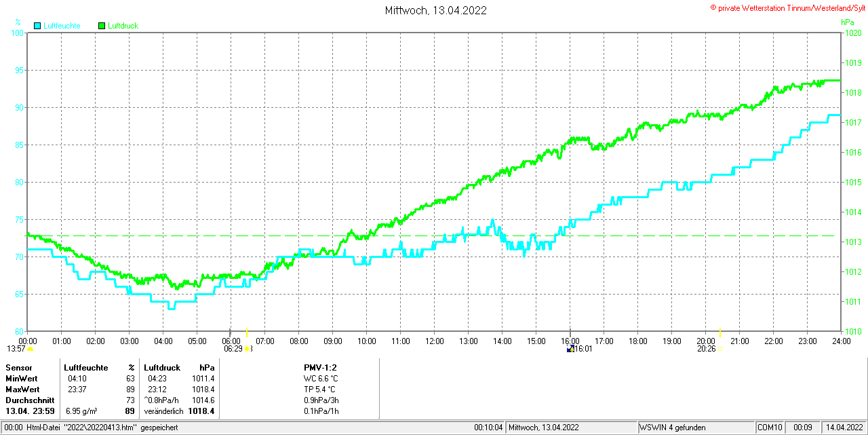Click the TP 5.4 °C dew point value
The height and width of the screenshot is (435, 868).
point(319,390)
